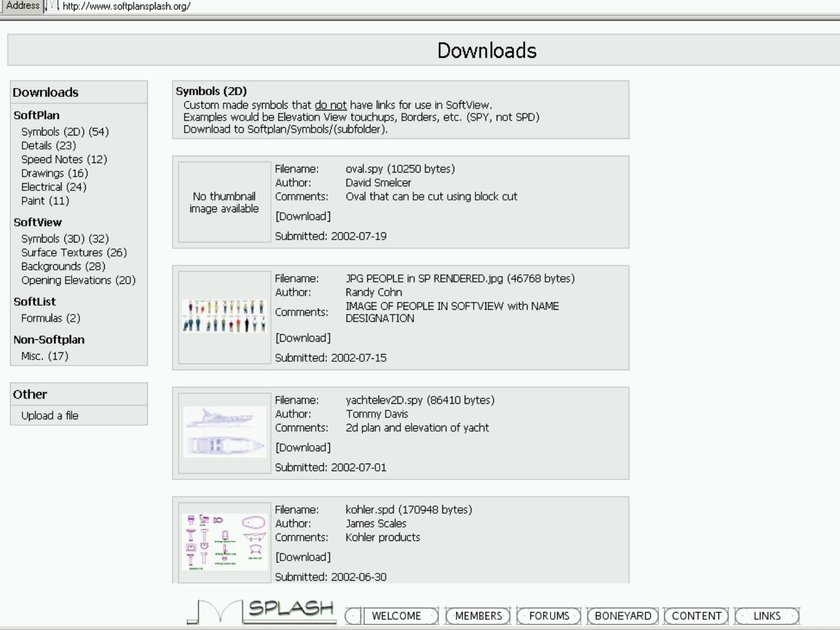Click Upload a file link
The width and height of the screenshot is (840, 630).
[x=50, y=416]
